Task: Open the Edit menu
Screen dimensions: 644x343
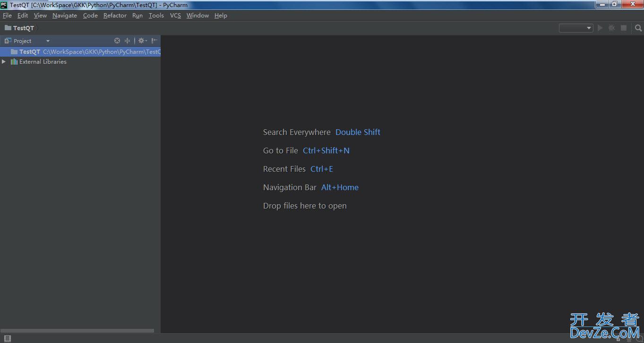Action: tap(23, 16)
